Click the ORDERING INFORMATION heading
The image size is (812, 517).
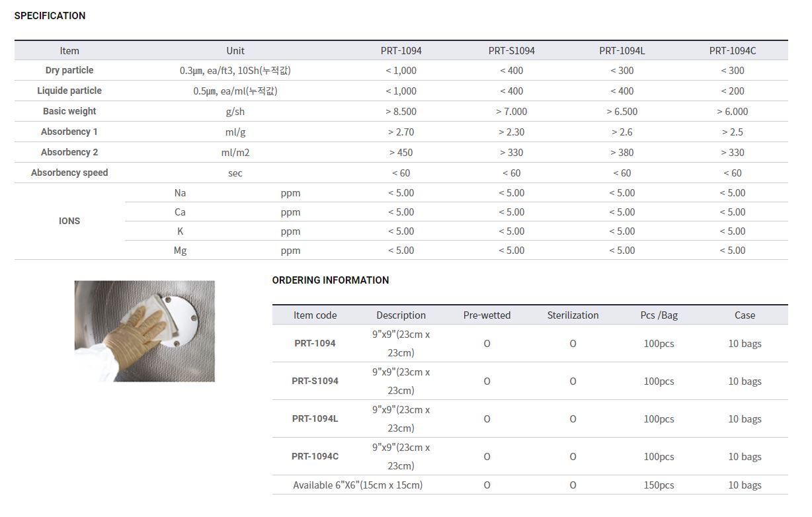click(330, 280)
